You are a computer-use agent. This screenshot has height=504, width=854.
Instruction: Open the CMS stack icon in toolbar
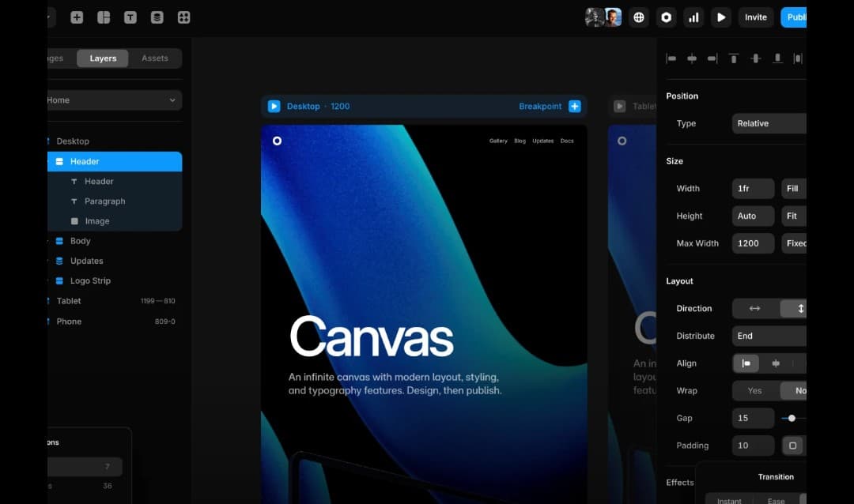pyautogui.click(x=157, y=17)
